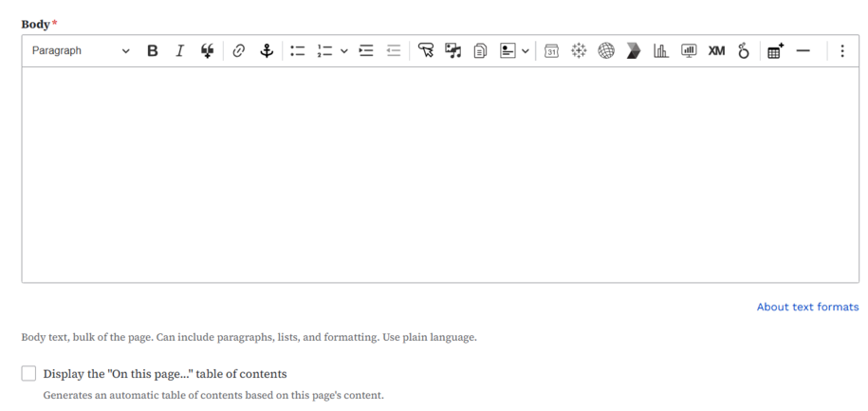Expand the dropdown arrow beside the media-with-text icon
Viewport: 868px width, 411px height.
(526, 51)
